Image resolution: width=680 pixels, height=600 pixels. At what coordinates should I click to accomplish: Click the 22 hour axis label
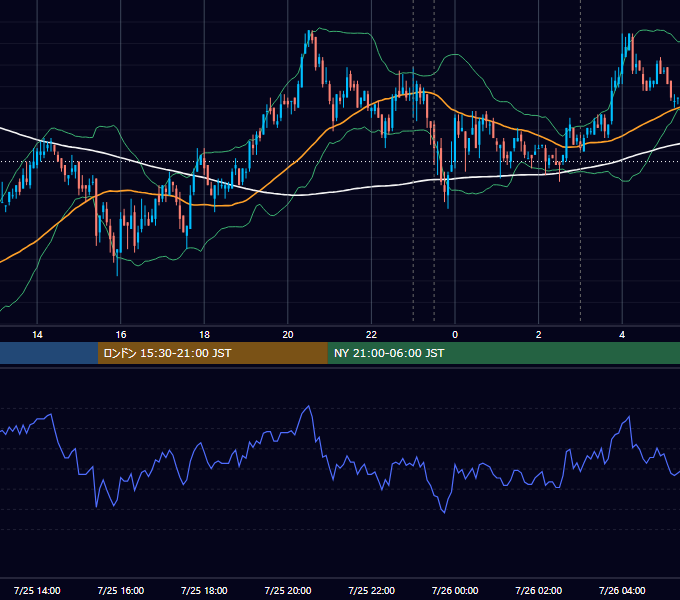click(371, 335)
